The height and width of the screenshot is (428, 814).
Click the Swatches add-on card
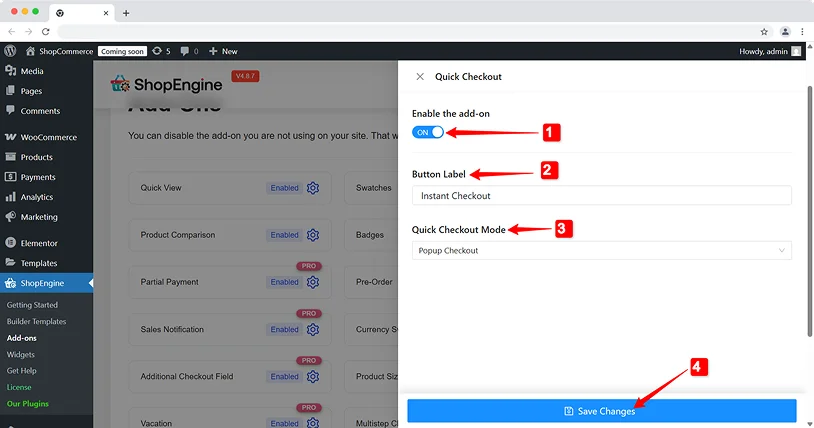371,188
